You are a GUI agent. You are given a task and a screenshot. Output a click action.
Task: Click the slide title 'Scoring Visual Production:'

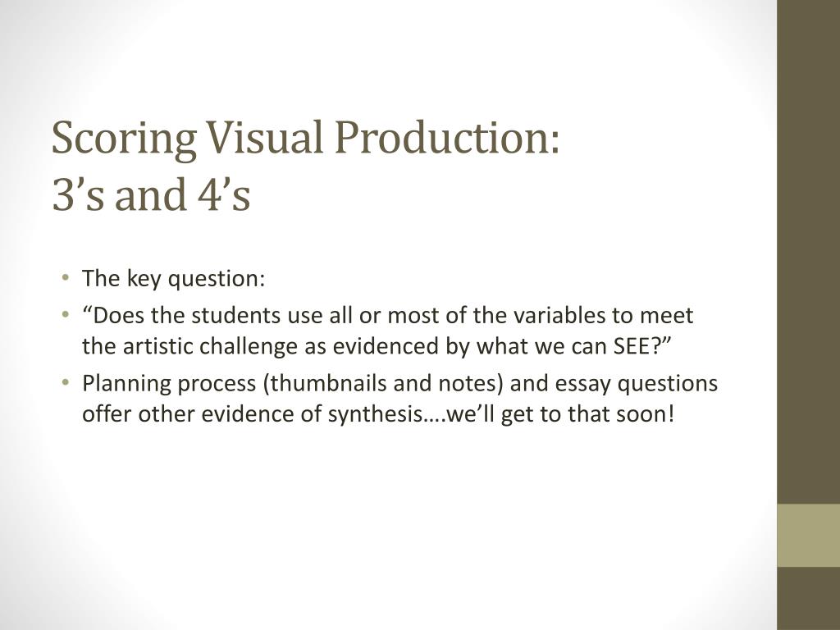(306, 138)
